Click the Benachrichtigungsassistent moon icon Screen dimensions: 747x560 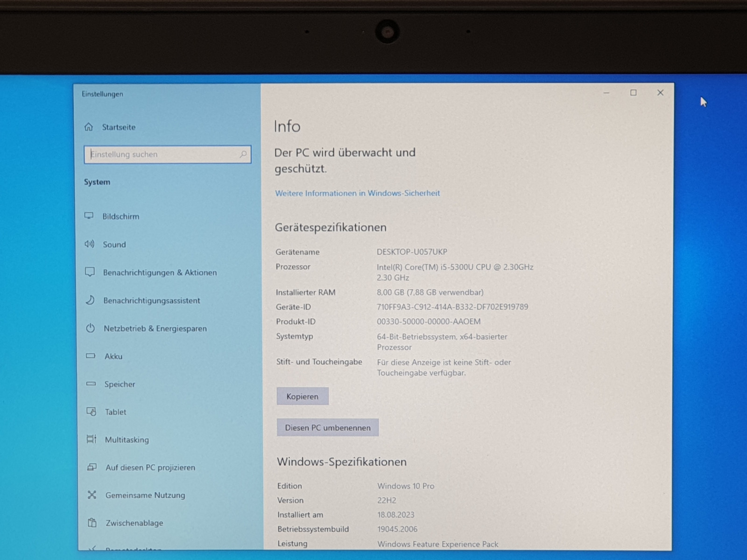[90, 300]
